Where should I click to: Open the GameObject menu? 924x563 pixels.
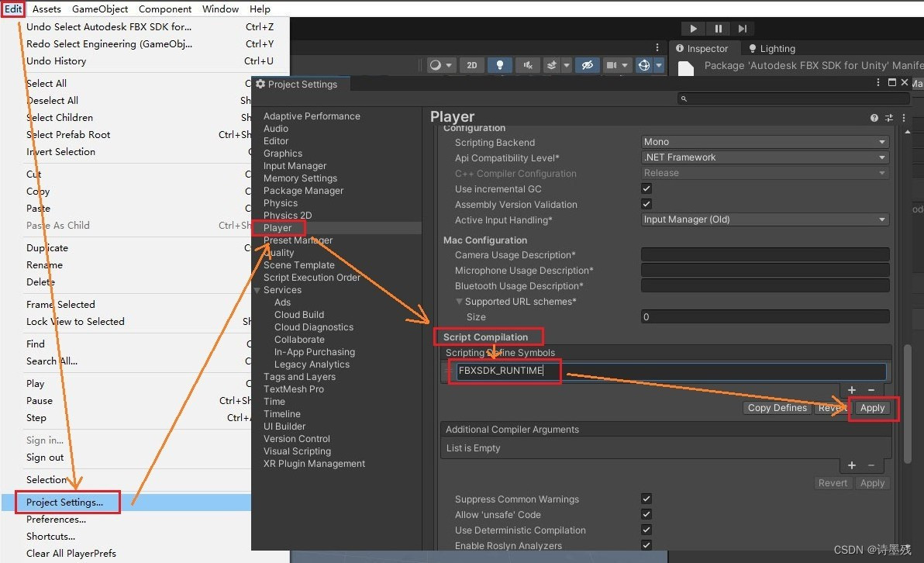(x=99, y=9)
